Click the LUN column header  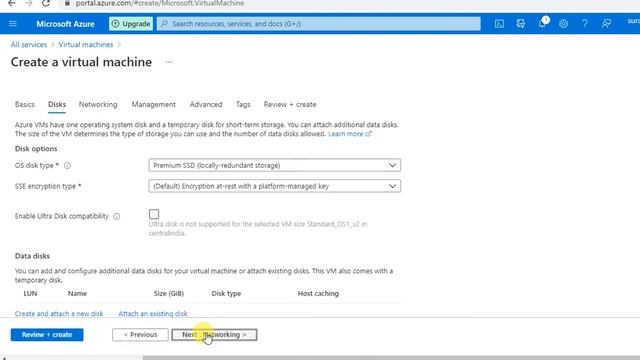(30, 293)
